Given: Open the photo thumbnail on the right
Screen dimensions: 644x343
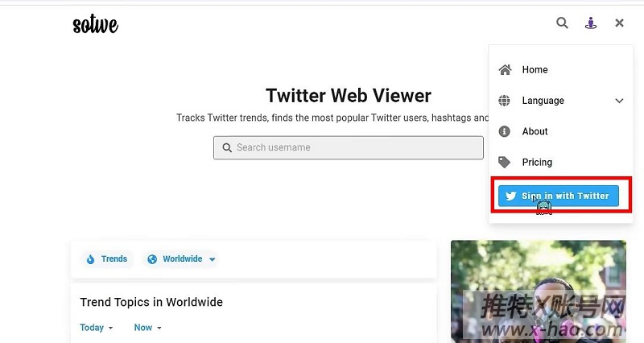Looking at the screenshot, I should click(539, 291).
